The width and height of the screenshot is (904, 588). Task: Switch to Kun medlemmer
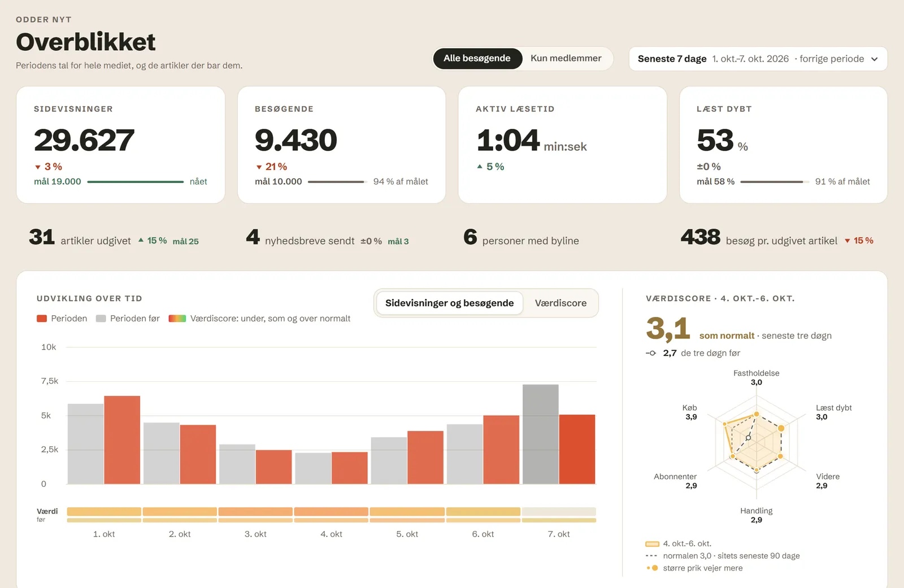566,58
